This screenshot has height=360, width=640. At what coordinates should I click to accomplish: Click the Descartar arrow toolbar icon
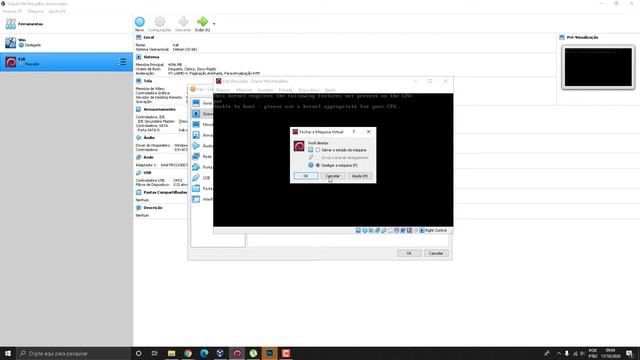(183, 22)
